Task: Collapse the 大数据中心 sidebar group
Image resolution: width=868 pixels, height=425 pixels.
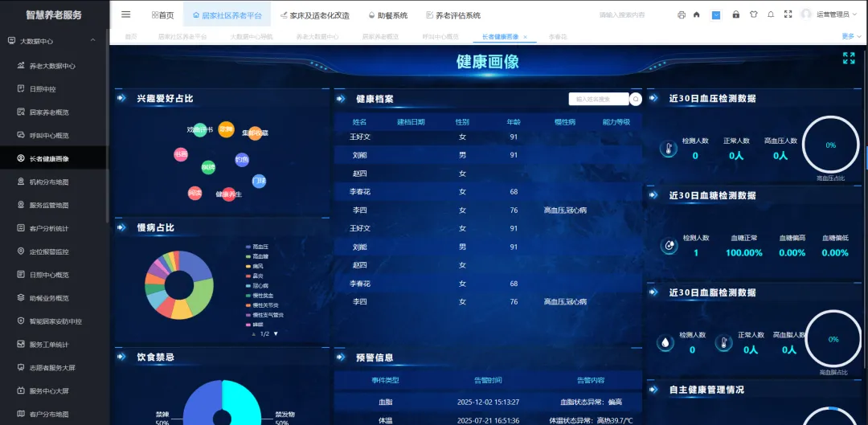Action: tap(92, 40)
